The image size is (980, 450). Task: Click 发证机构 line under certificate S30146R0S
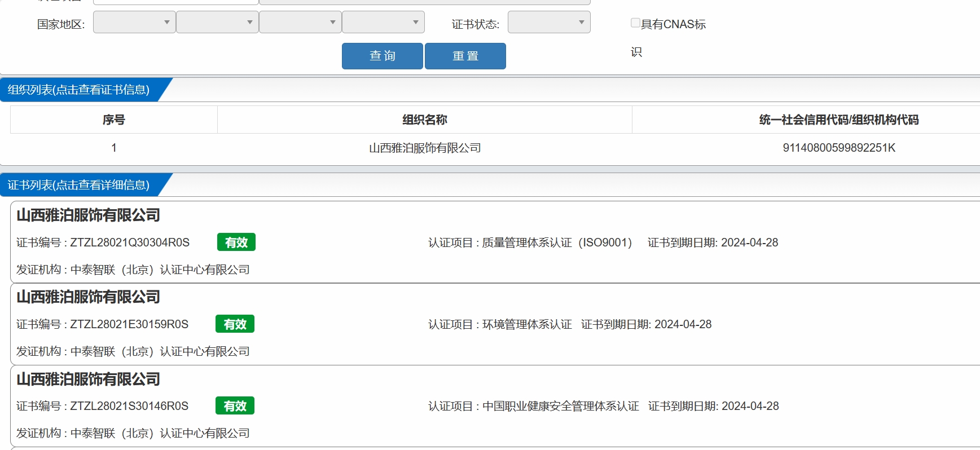tap(133, 433)
